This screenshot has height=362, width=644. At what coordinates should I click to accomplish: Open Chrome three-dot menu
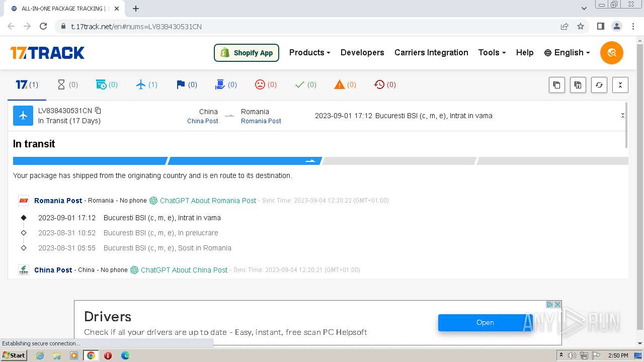[x=632, y=27]
